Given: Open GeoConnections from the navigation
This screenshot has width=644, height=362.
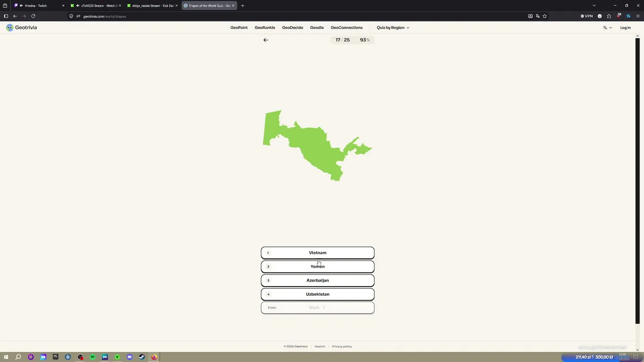Looking at the screenshot, I should [347, 28].
